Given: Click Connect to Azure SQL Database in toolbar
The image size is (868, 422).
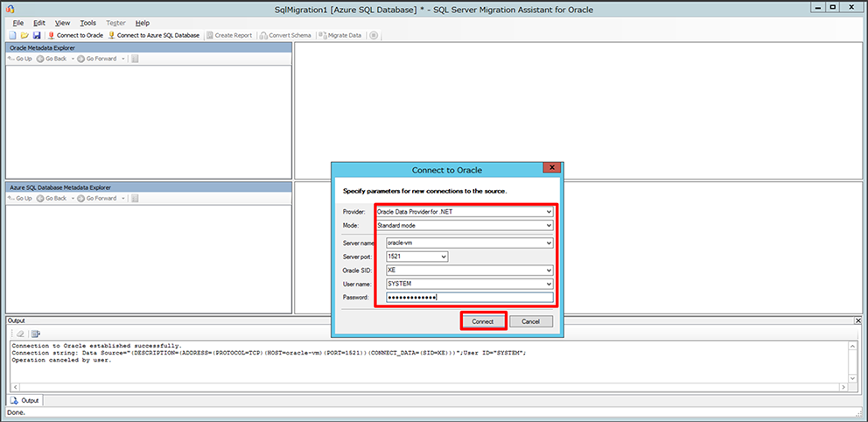Looking at the screenshot, I should 154,35.
